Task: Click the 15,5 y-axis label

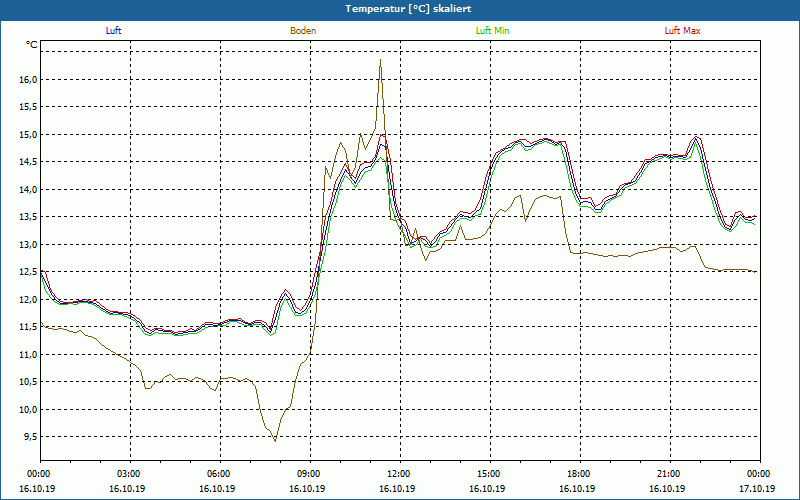Action: [29, 107]
